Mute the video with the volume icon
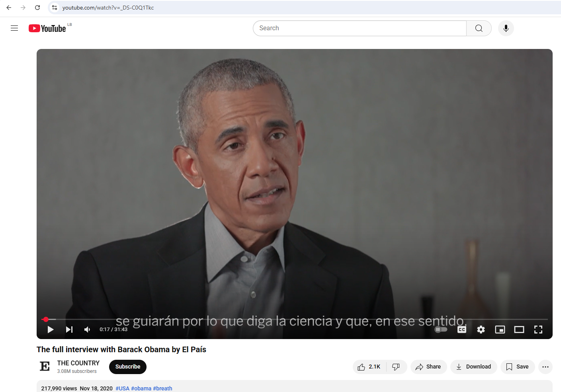Viewport: 561px width, 392px height. 87,330
